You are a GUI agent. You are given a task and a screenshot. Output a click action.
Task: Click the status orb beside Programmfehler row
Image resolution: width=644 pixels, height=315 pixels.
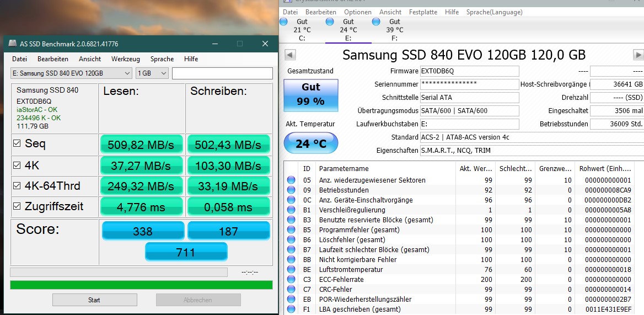tap(291, 229)
